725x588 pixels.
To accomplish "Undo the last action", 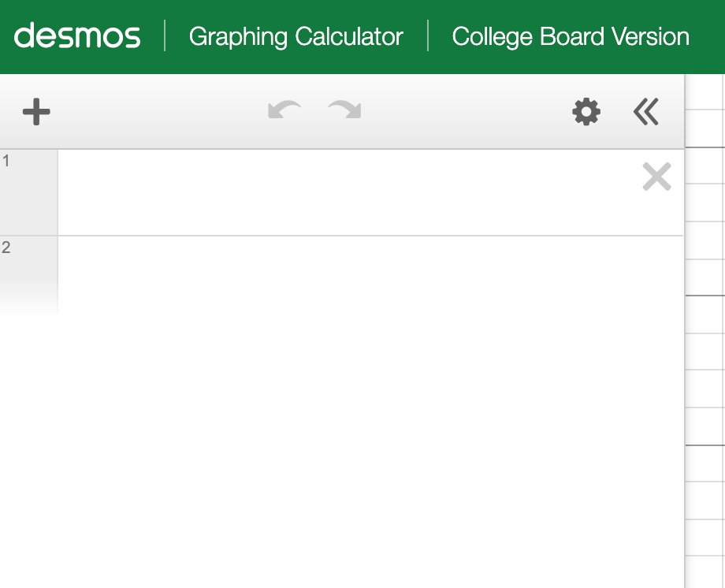I will click(x=284, y=111).
